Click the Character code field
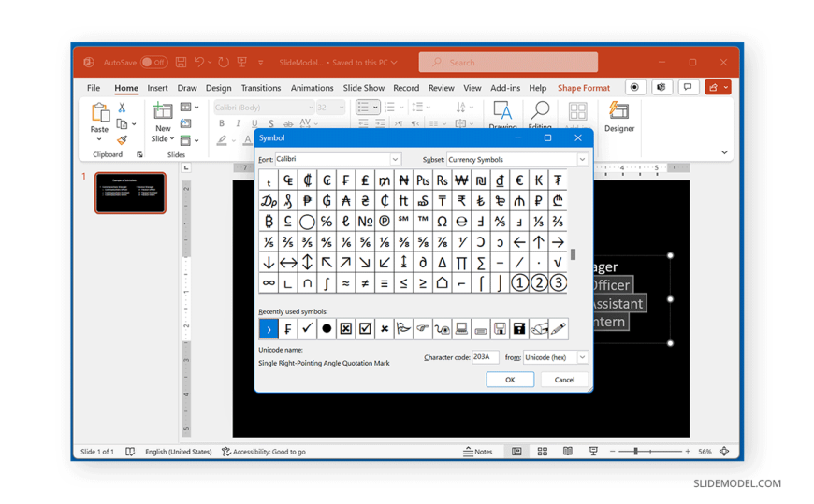The height and width of the screenshot is (504, 814). [x=485, y=357]
